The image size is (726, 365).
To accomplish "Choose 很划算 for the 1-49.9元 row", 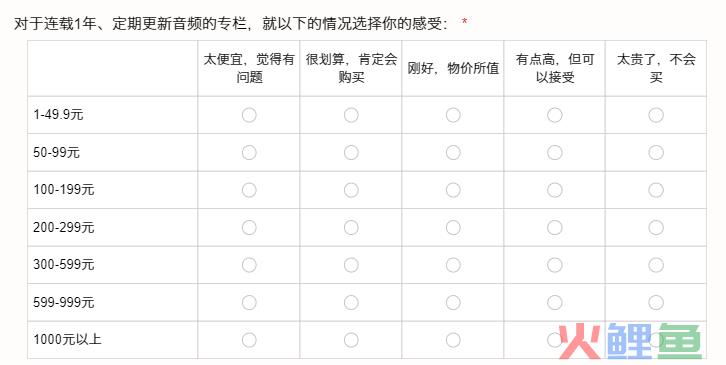I will pos(351,115).
